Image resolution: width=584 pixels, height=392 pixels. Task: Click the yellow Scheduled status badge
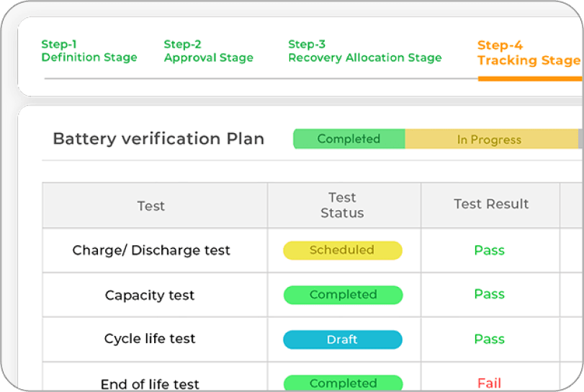(x=342, y=250)
